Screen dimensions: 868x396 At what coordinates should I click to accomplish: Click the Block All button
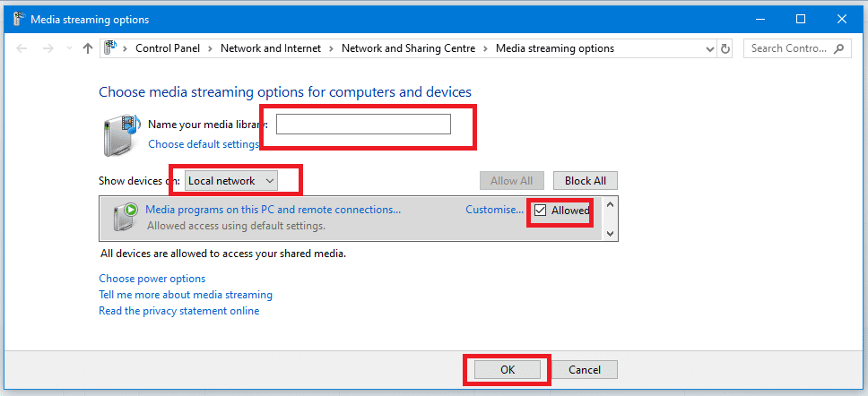pos(585,181)
